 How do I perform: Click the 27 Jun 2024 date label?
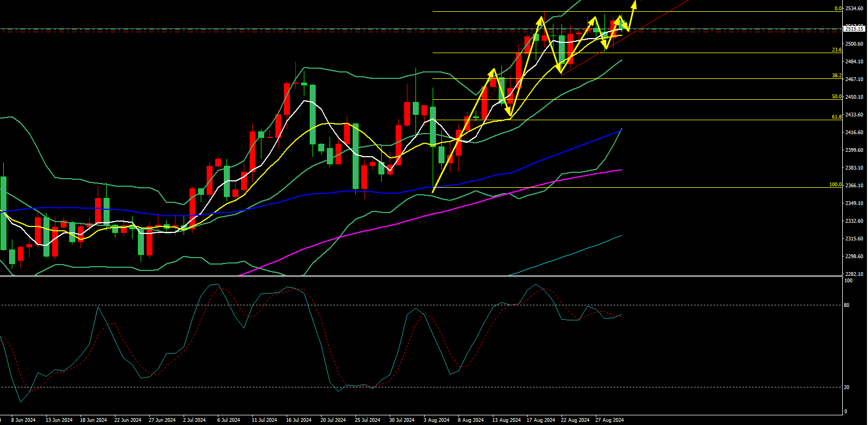coord(162,420)
